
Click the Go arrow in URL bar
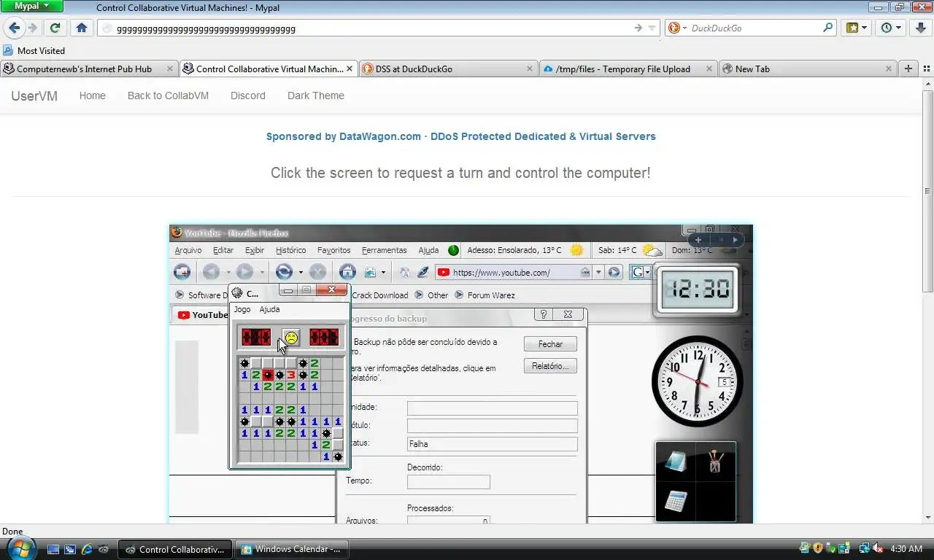point(638,28)
